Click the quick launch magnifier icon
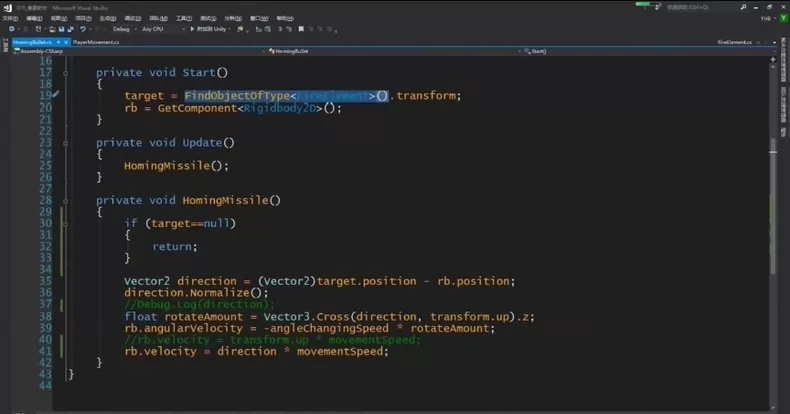The width and height of the screenshot is (790, 414). click(x=744, y=7)
